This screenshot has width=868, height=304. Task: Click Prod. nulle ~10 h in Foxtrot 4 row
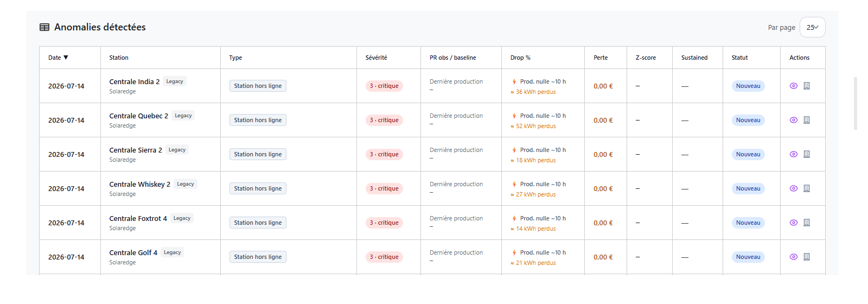click(542, 218)
